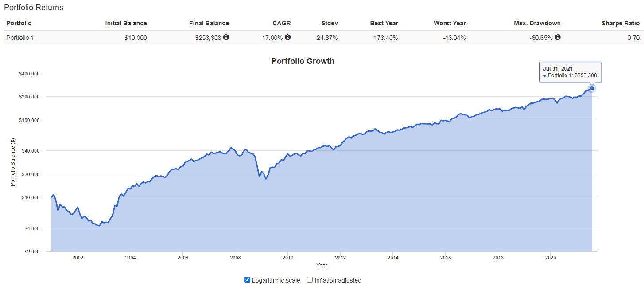This screenshot has height=287, width=644.
Task: Click the Sharpe Ratio column header
Action: click(x=620, y=23)
